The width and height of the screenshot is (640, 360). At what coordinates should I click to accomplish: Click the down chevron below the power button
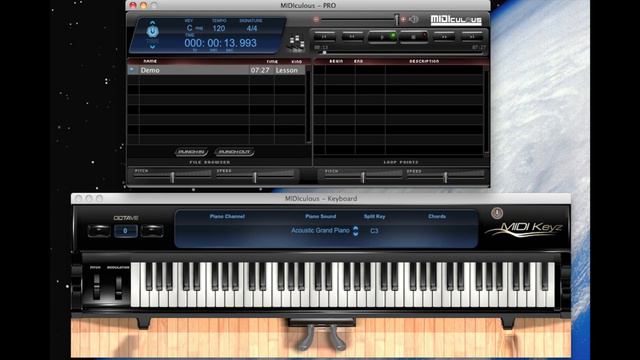coord(152,47)
